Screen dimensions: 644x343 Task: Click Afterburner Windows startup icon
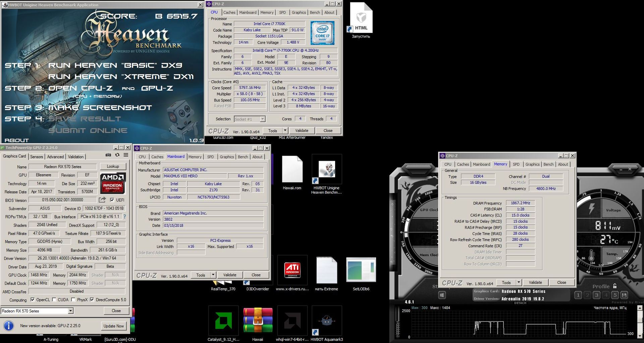tap(442, 295)
